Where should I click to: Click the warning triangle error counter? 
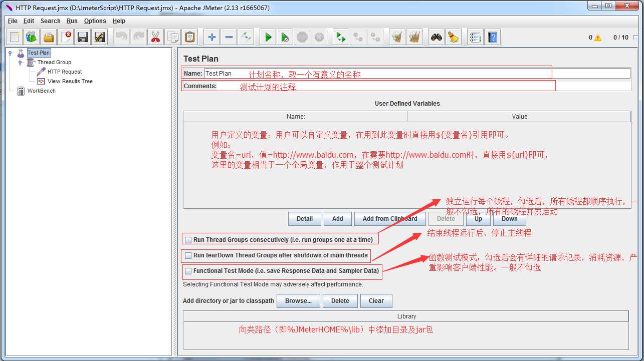pos(597,38)
